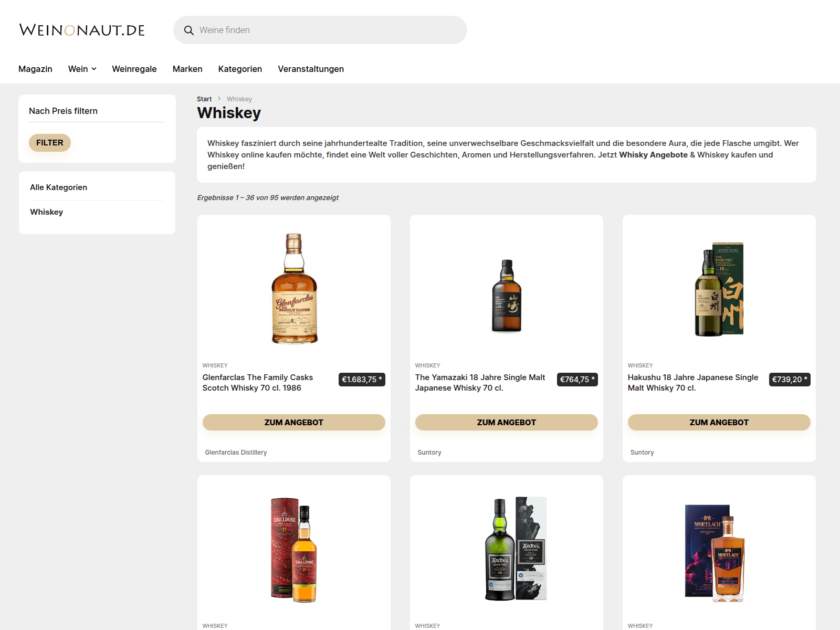Select 'Alle Kategorien' in the sidebar
Screen dimensions: 840x630
pyautogui.click(x=58, y=187)
